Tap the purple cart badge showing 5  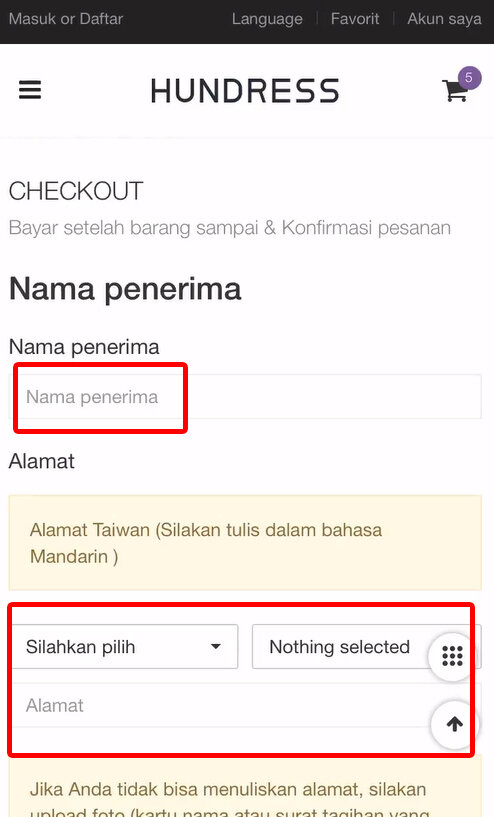[x=469, y=78]
